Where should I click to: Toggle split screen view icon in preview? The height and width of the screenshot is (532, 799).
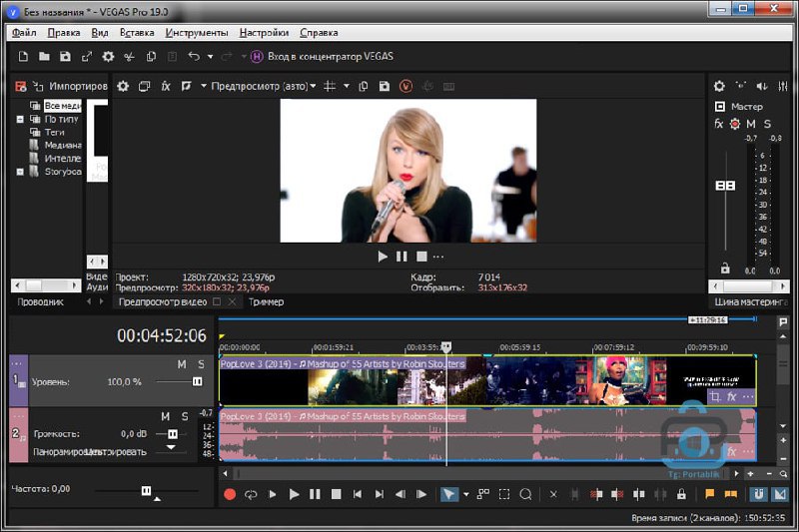[186, 86]
